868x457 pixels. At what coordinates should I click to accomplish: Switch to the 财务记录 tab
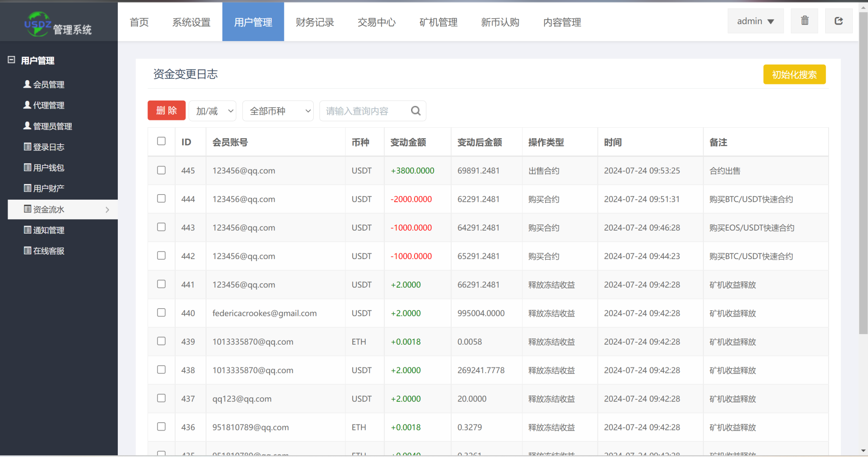click(314, 22)
